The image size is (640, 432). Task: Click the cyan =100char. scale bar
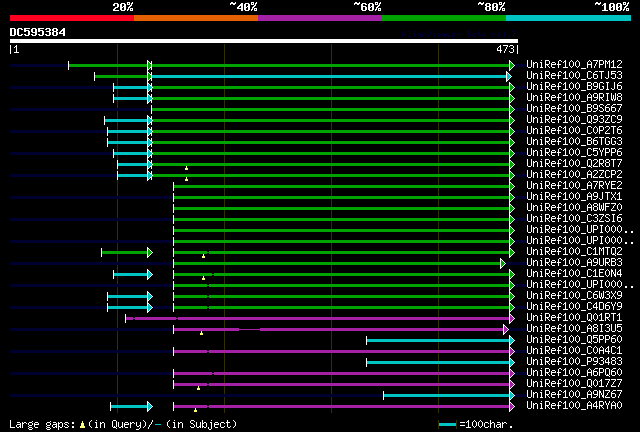click(447, 425)
